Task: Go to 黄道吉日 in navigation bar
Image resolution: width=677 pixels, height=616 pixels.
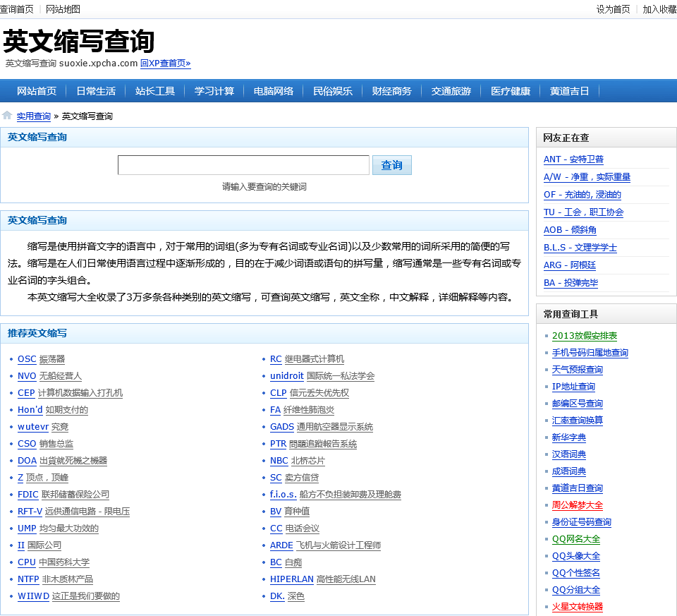Action: (570, 91)
